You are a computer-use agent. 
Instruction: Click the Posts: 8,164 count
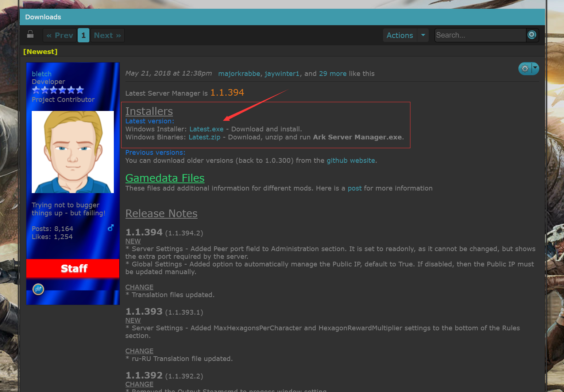(53, 228)
